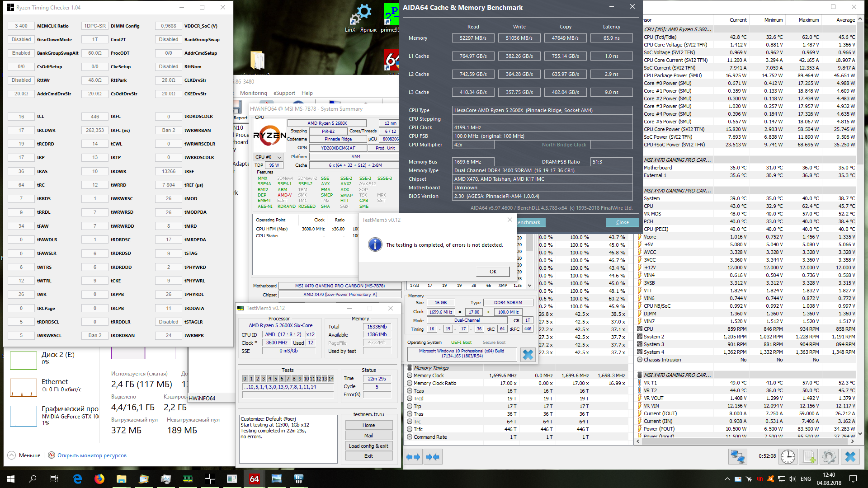Screen dimensions: 868x488
Task: Click the clock reset timer icon
Action: click(x=788, y=457)
